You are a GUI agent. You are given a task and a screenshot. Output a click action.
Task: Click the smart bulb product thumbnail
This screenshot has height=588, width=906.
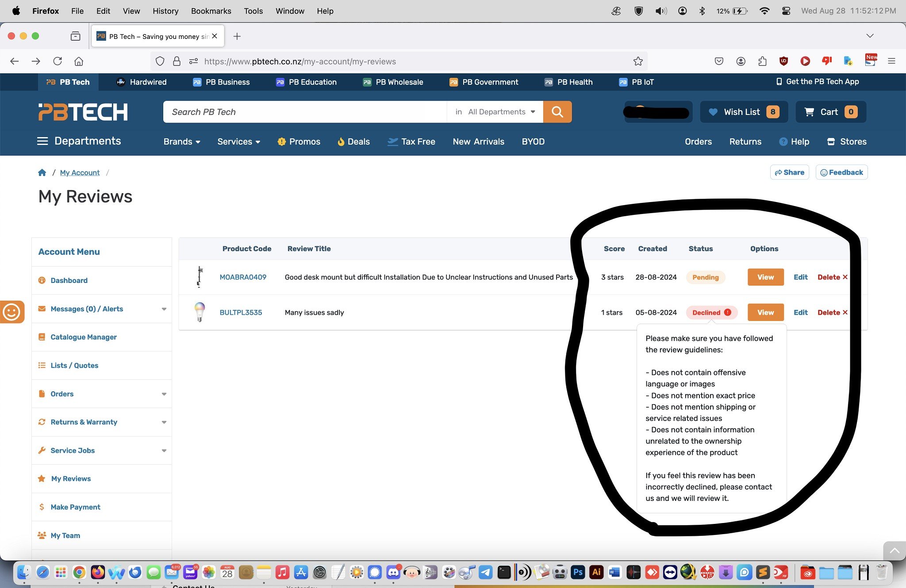(200, 312)
